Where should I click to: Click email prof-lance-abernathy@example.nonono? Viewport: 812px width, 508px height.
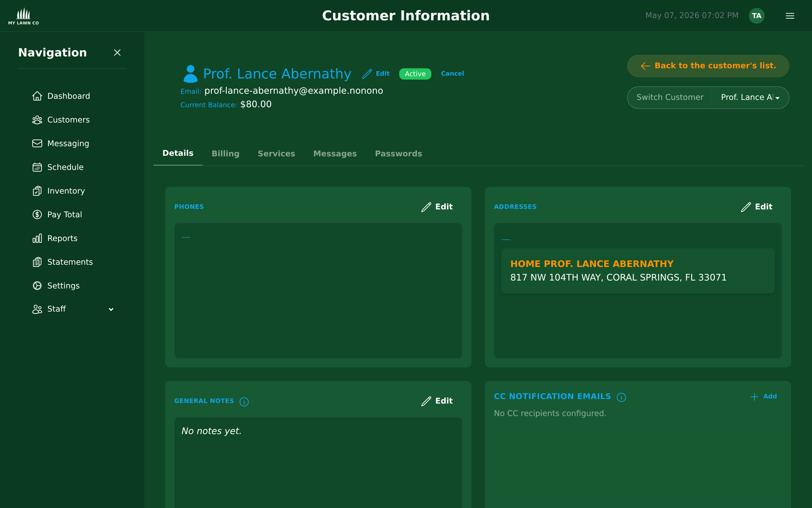pyautogui.click(x=294, y=91)
